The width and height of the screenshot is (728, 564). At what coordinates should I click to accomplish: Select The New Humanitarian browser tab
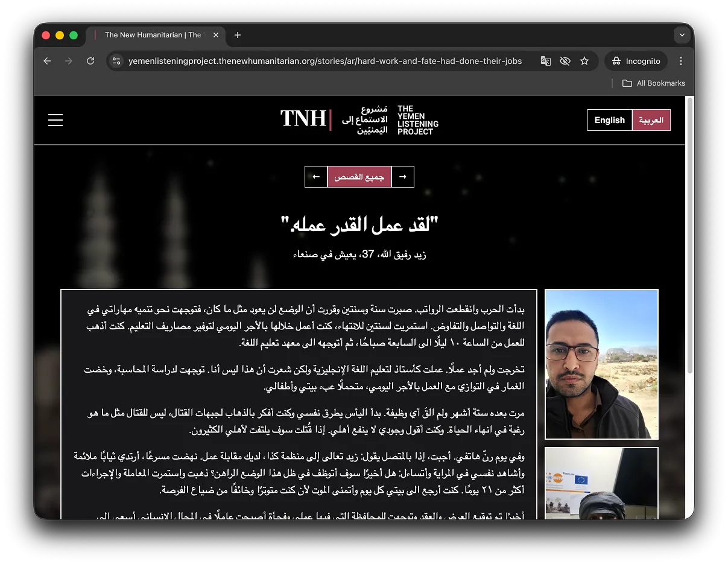click(153, 35)
